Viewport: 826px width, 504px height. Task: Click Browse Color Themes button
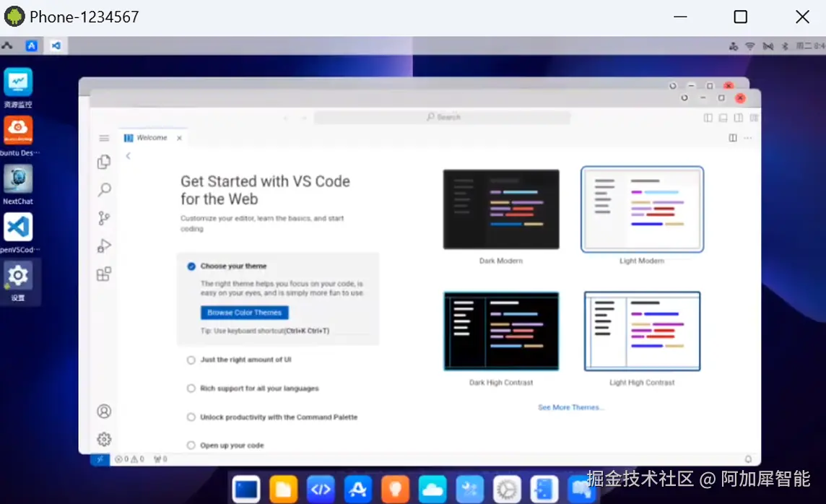(x=245, y=313)
